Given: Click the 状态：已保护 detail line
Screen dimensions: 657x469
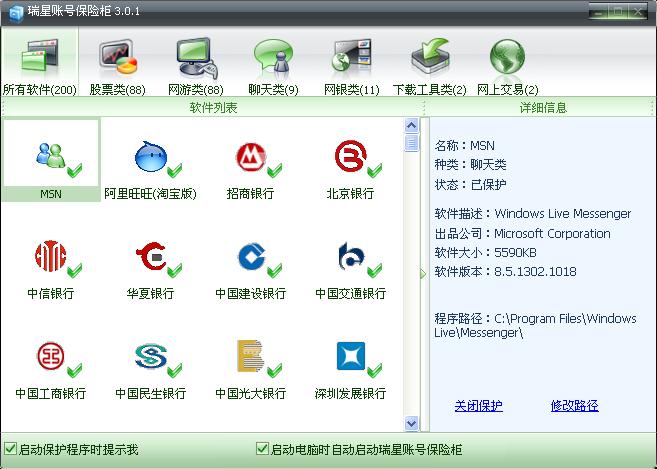Looking at the screenshot, I should 470,184.
